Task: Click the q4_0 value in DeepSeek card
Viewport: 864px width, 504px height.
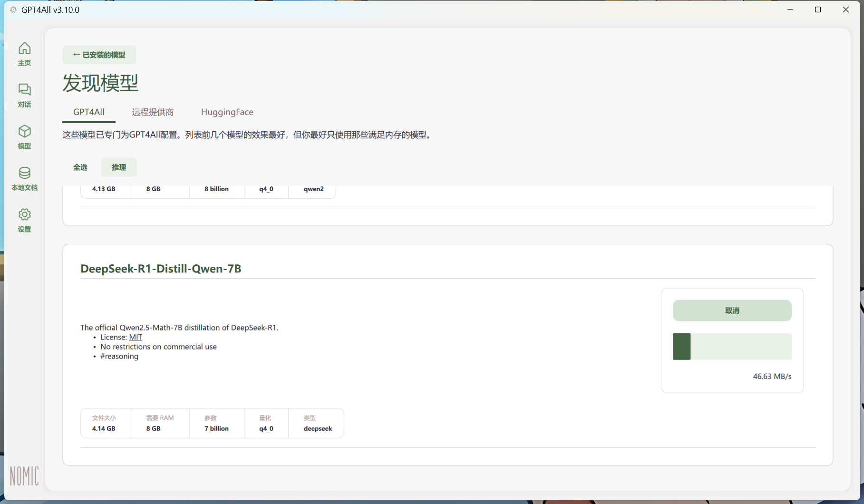Action: pyautogui.click(x=266, y=428)
